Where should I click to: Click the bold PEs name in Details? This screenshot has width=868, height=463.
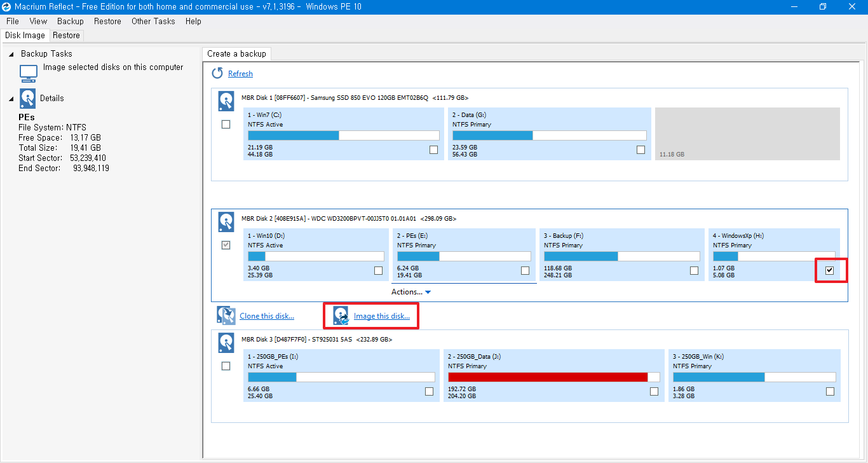(27, 118)
